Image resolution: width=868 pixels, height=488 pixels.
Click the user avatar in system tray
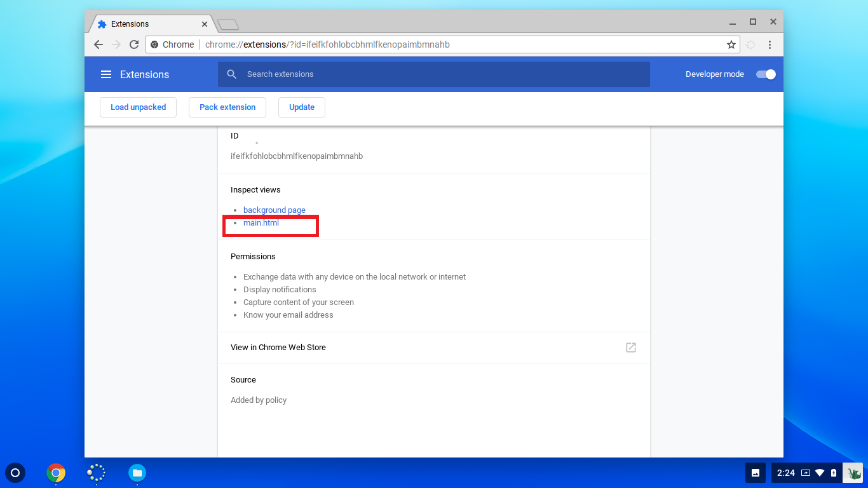[853, 473]
